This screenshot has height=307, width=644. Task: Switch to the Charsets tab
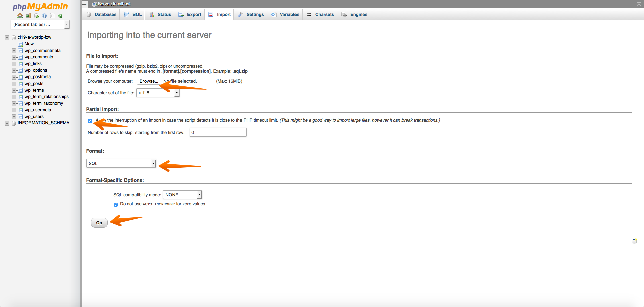tap(320, 14)
